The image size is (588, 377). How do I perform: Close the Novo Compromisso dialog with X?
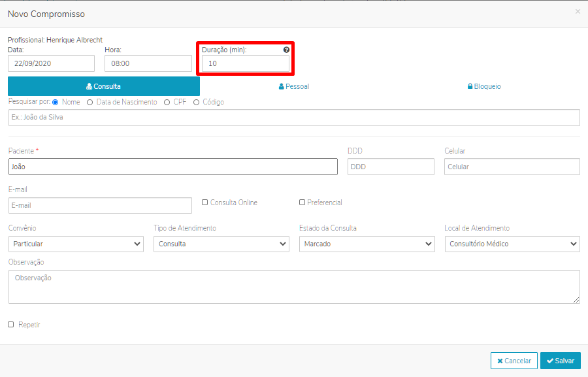578,12
